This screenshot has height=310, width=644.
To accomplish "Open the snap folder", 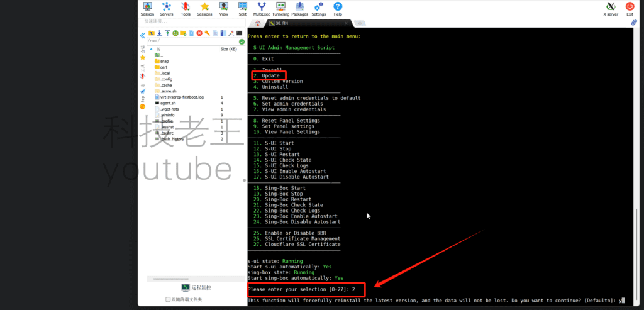I will pos(164,61).
